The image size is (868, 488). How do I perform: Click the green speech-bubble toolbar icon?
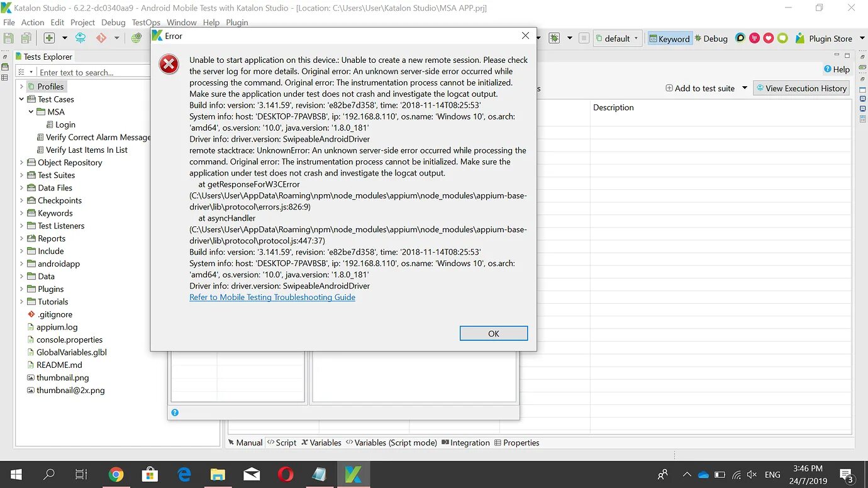pos(782,38)
